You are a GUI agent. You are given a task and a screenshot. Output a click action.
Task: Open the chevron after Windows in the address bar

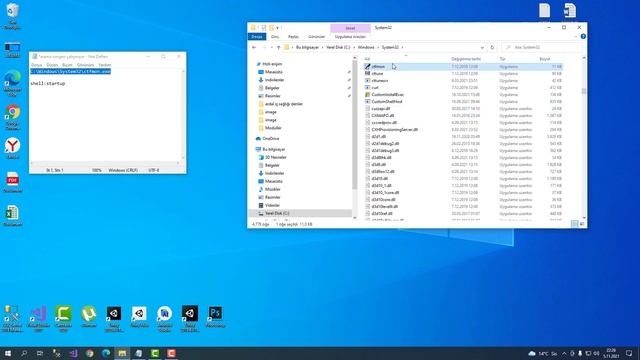[x=378, y=47]
